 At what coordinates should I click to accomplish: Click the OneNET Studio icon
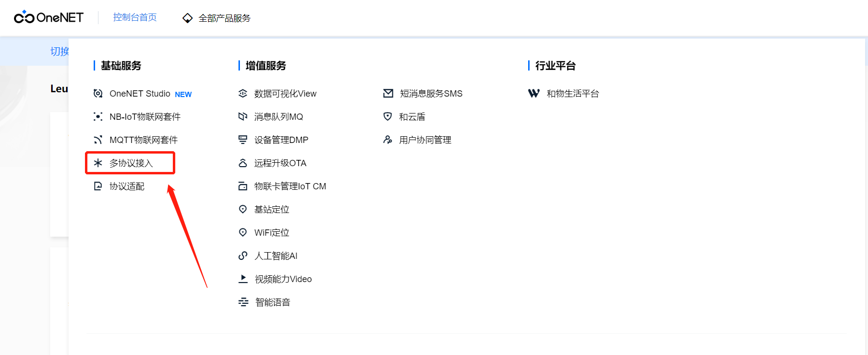98,93
